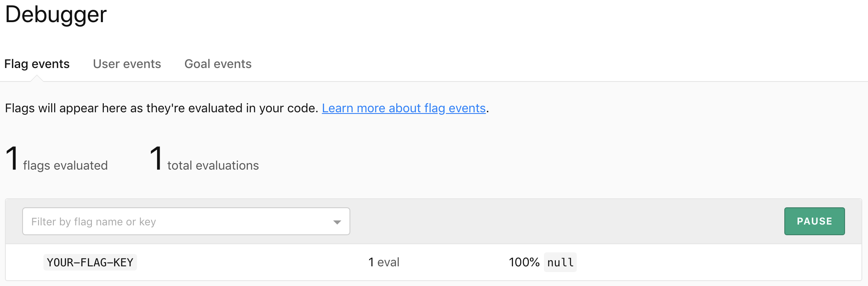Click the "1 eval" count for YOUR-FLAG-KEY

point(384,262)
